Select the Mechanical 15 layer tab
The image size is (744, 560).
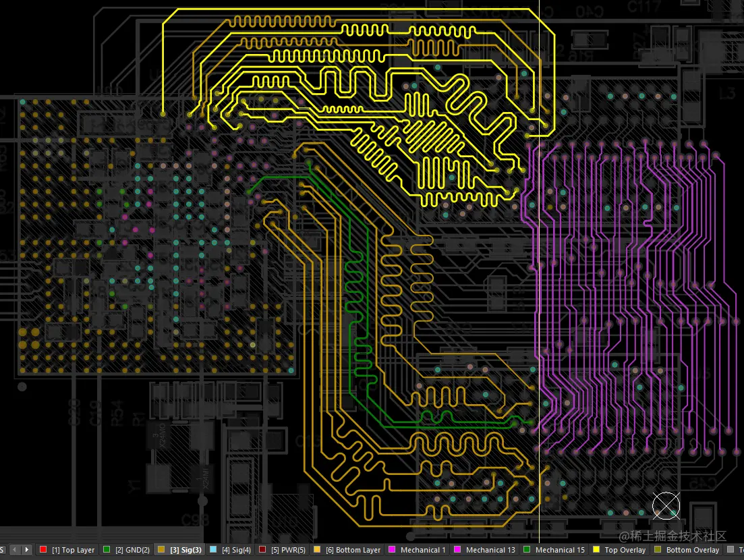click(x=554, y=550)
